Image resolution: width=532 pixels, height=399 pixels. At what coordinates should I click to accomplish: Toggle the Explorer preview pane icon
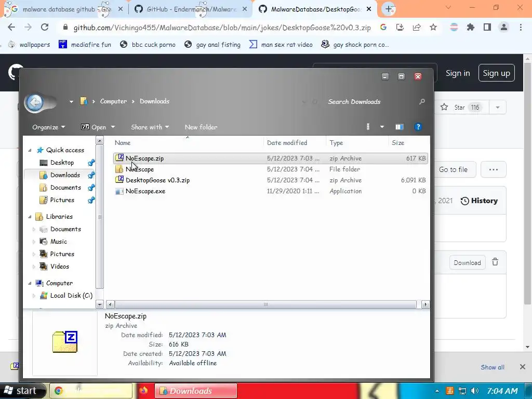400,127
